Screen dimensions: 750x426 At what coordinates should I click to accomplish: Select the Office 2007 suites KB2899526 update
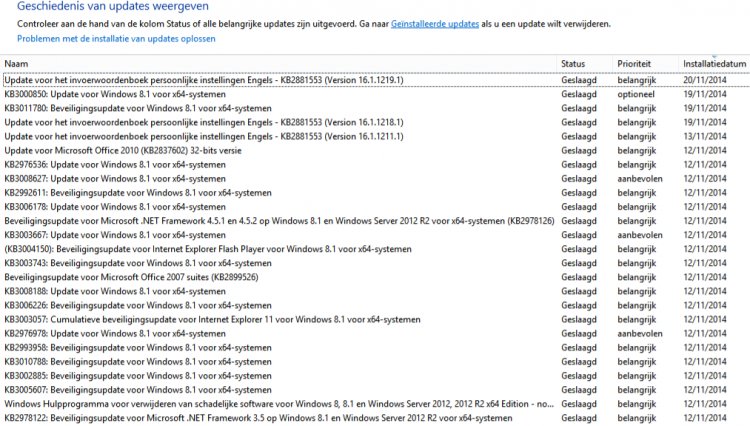pos(375,277)
